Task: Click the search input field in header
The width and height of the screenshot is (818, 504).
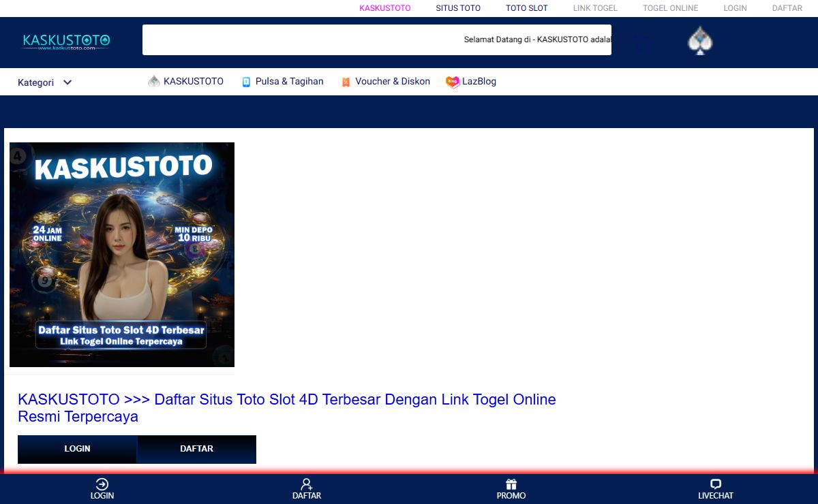Action: [377, 40]
